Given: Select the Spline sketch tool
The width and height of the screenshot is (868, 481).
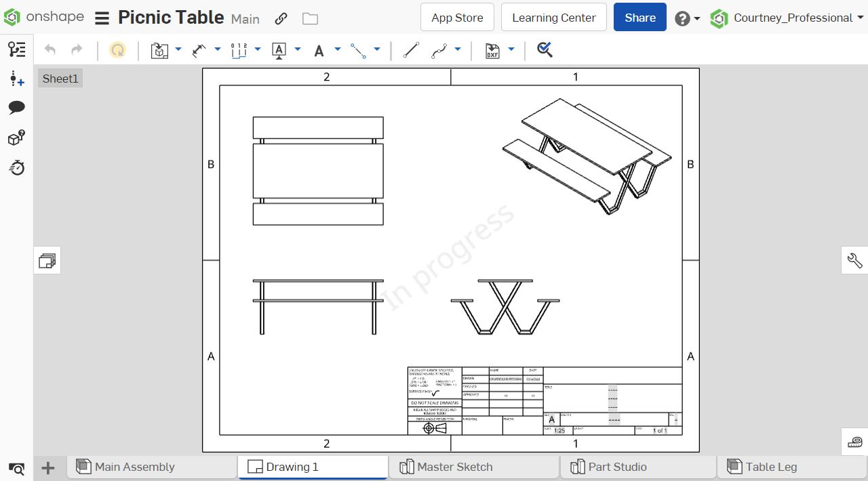Looking at the screenshot, I should click(x=439, y=50).
